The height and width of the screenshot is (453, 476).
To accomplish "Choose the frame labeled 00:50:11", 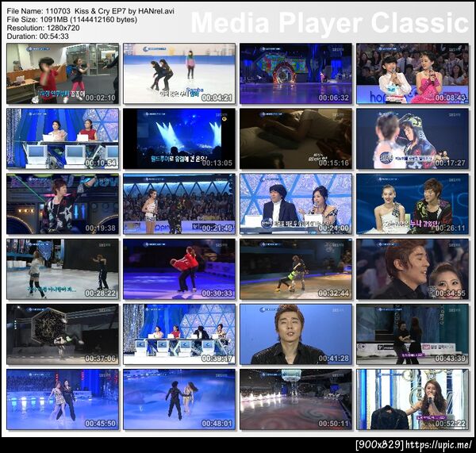I will click(296, 400).
